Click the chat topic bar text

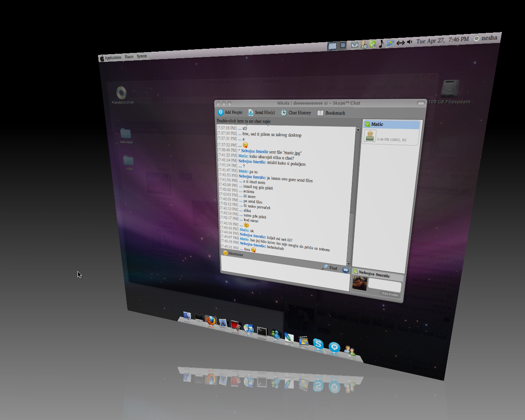(x=244, y=121)
